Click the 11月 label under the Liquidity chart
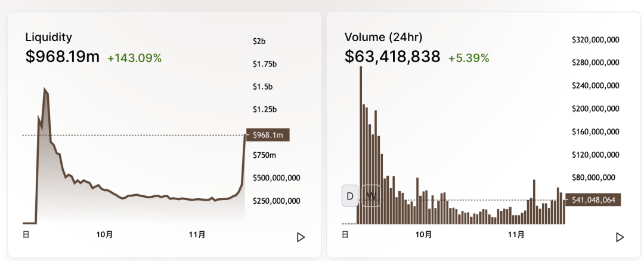Screen dimensions: 644x261 pos(197,235)
